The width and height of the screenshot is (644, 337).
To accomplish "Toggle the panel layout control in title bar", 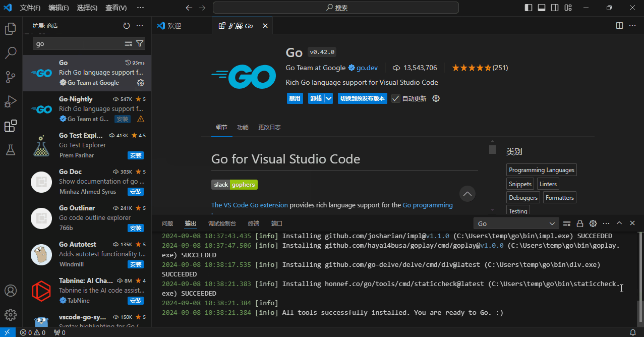I will [541, 7].
